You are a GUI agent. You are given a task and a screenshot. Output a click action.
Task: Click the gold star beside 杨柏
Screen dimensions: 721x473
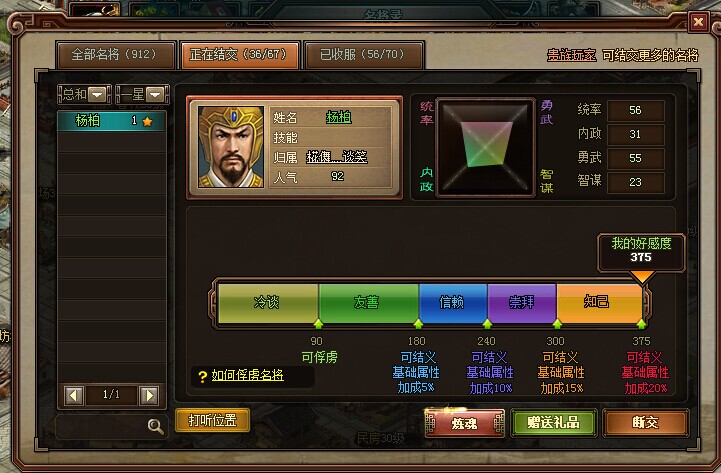[147, 121]
